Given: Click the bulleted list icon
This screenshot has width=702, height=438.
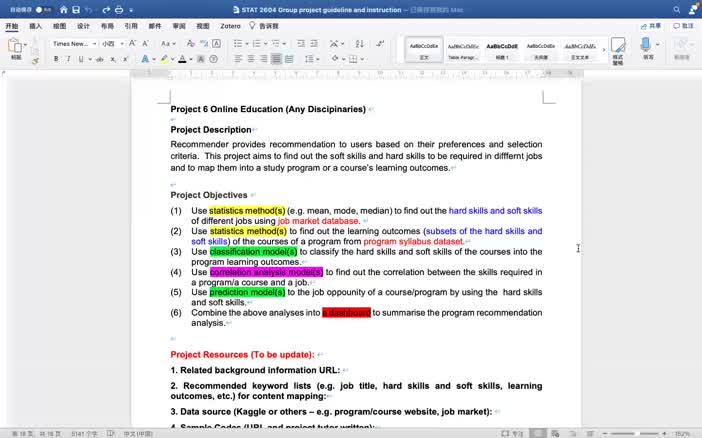Looking at the screenshot, I should pos(238,43).
